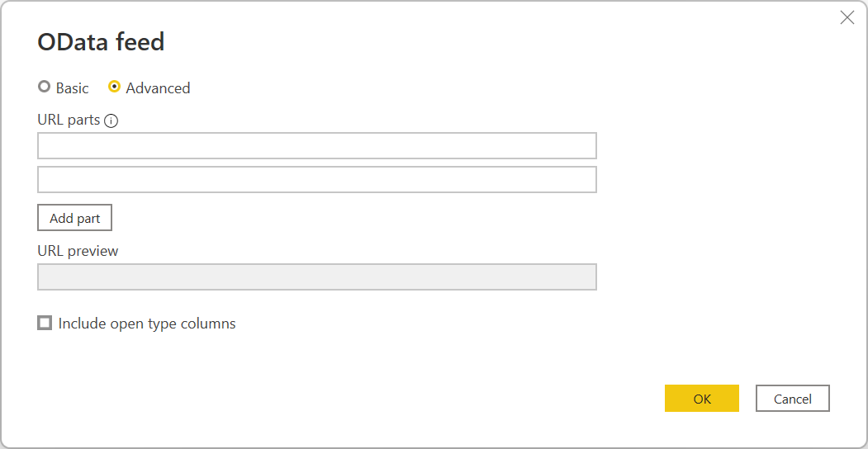The height and width of the screenshot is (449, 868).
Task: Enable the Include open type columns checkbox
Action: point(45,324)
